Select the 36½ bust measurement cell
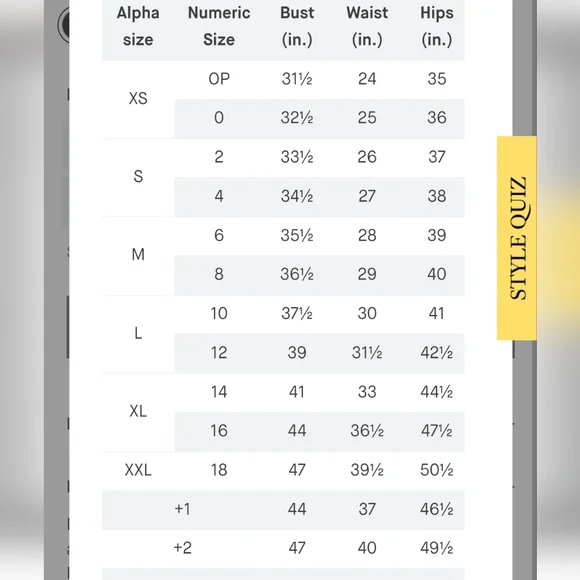The image size is (580, 580). (297, 274)
